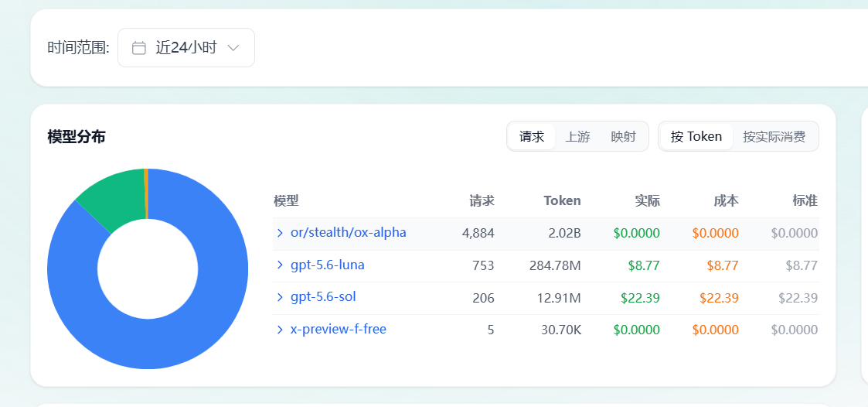Click the 时间范围 label
The height and width of the screenshot is (407, 868).
click(x=79, y=48)
